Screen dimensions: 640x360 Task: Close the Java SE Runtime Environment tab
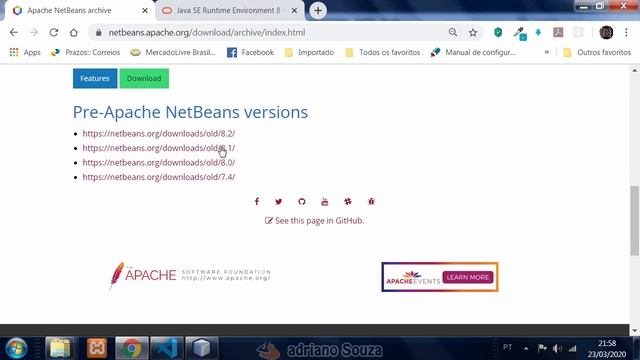[x=294, y=11]
